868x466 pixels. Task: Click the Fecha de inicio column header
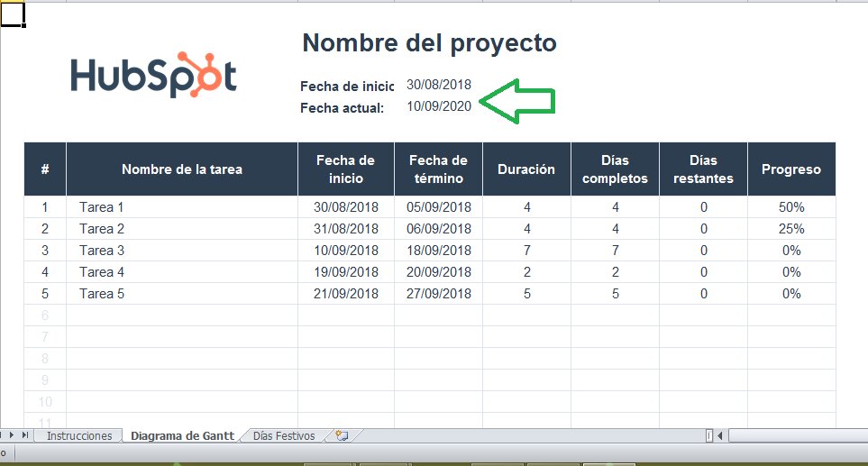[346, 169]
